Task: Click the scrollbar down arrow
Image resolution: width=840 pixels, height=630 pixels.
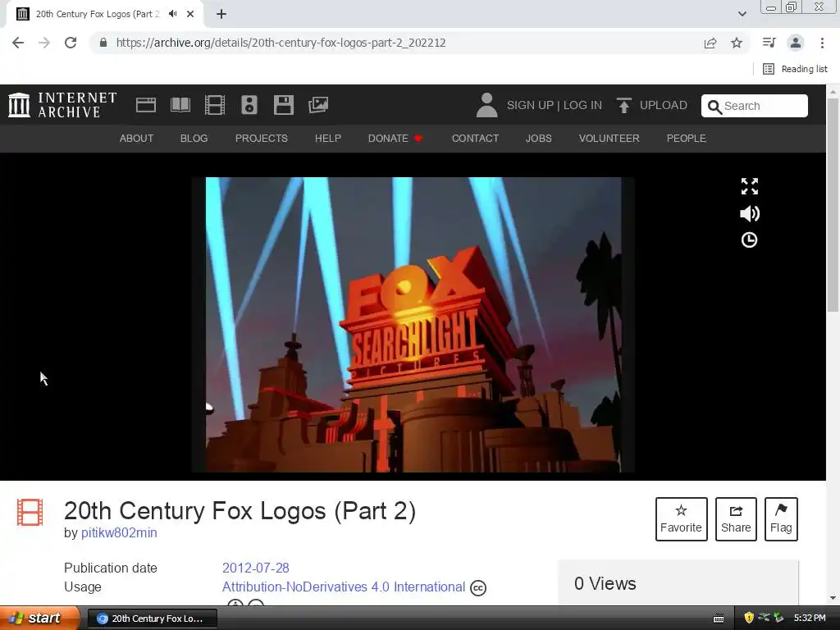Action: point(833,598)
